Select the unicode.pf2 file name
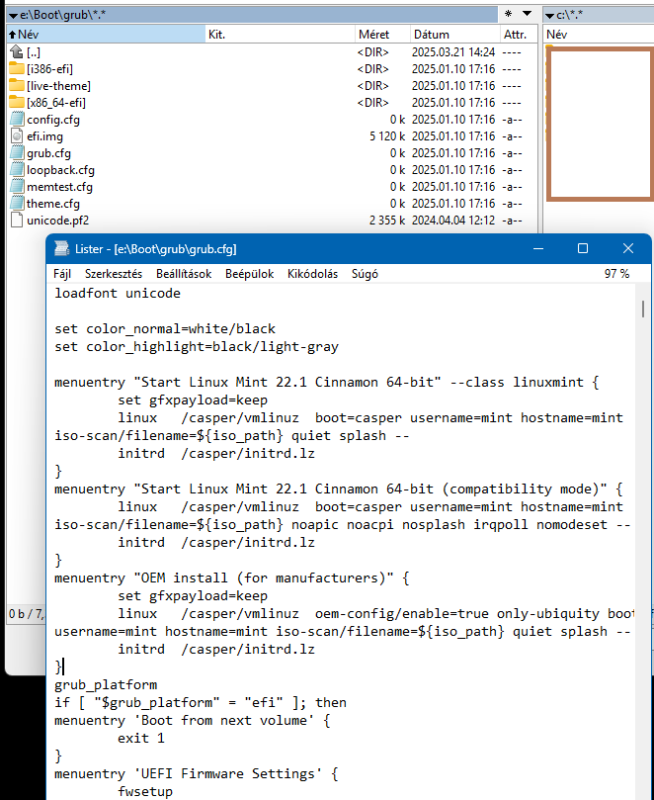 pos(58,221)
